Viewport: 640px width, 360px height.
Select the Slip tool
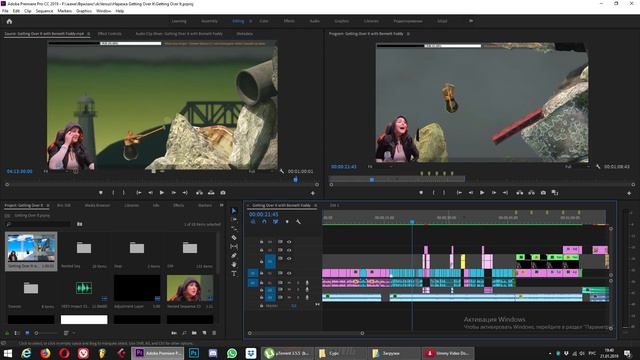tap(234, 247)
